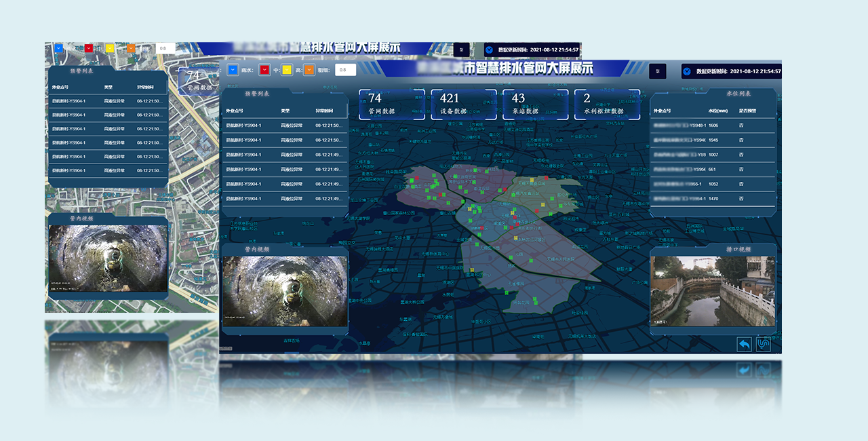This screenshot has height=441, width=868.
Task: Click the return arrow icon at bottom right
Action: 744,344
